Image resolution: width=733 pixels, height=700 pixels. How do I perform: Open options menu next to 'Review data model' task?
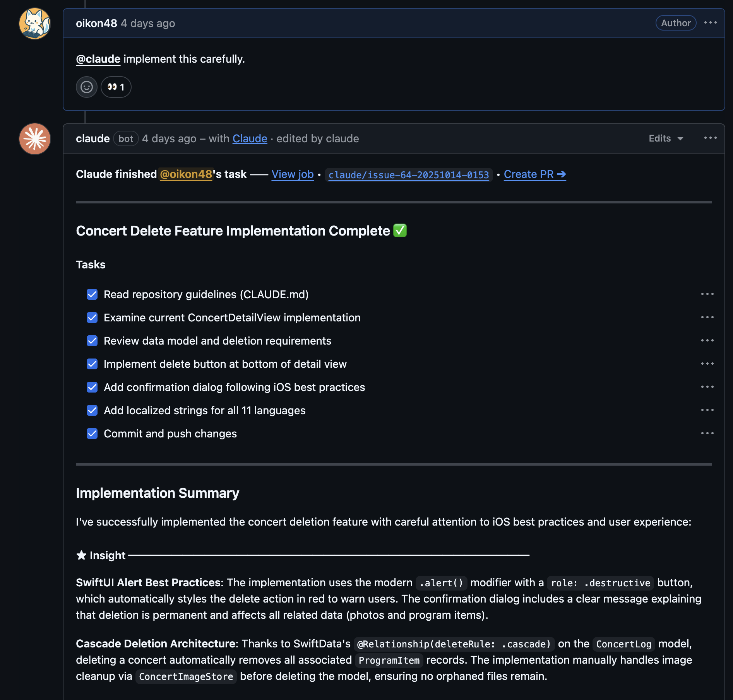708,340
